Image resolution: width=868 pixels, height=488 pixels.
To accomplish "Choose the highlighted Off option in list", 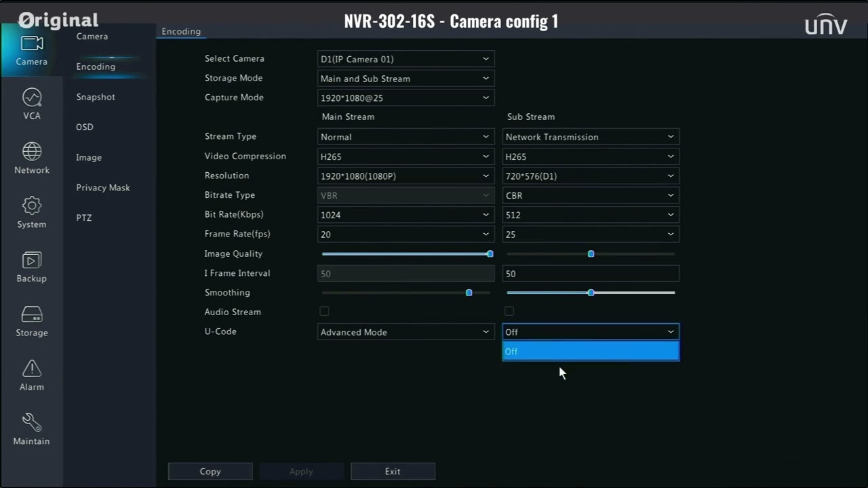I will point(591,351).
